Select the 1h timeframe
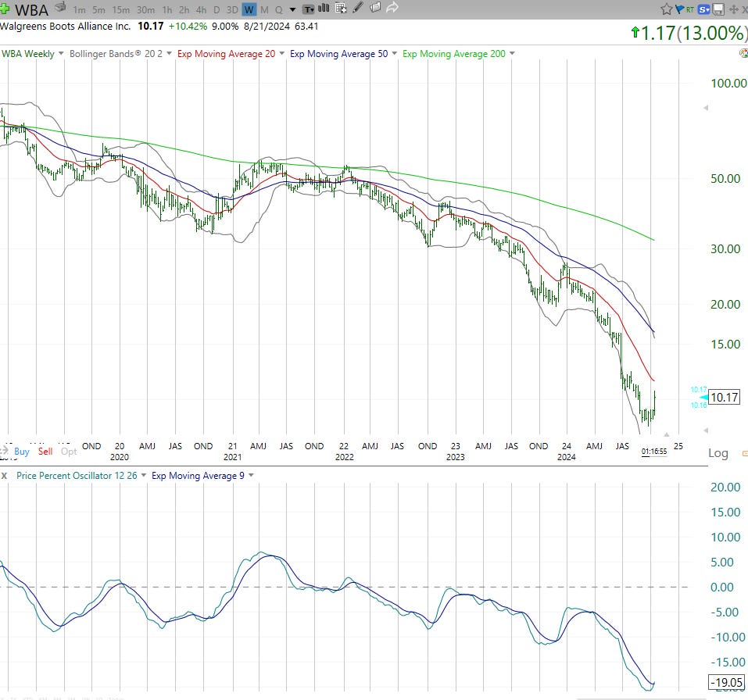The image size is (748, 700). coord(167,9)
